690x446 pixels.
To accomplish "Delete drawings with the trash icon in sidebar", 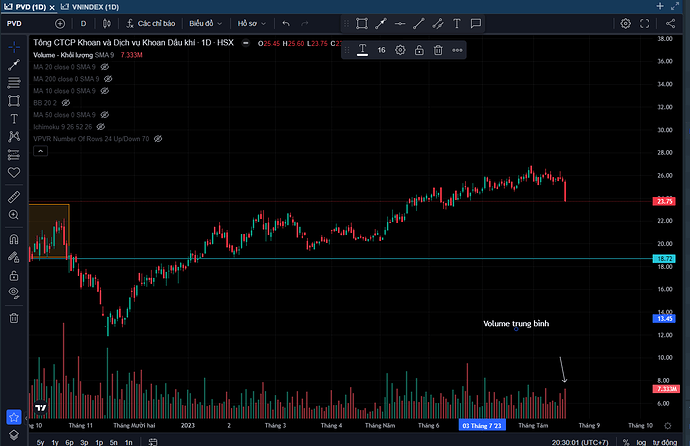I will click(14, 318).
